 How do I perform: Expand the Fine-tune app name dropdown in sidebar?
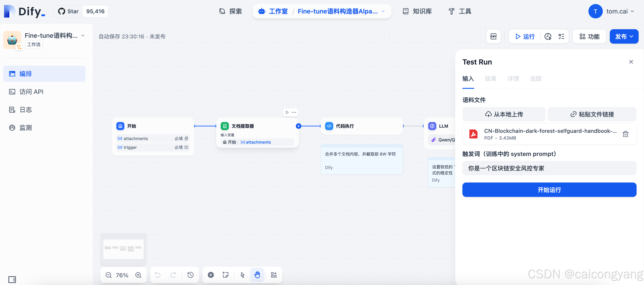pyautogui.click(x=83, y=36)
